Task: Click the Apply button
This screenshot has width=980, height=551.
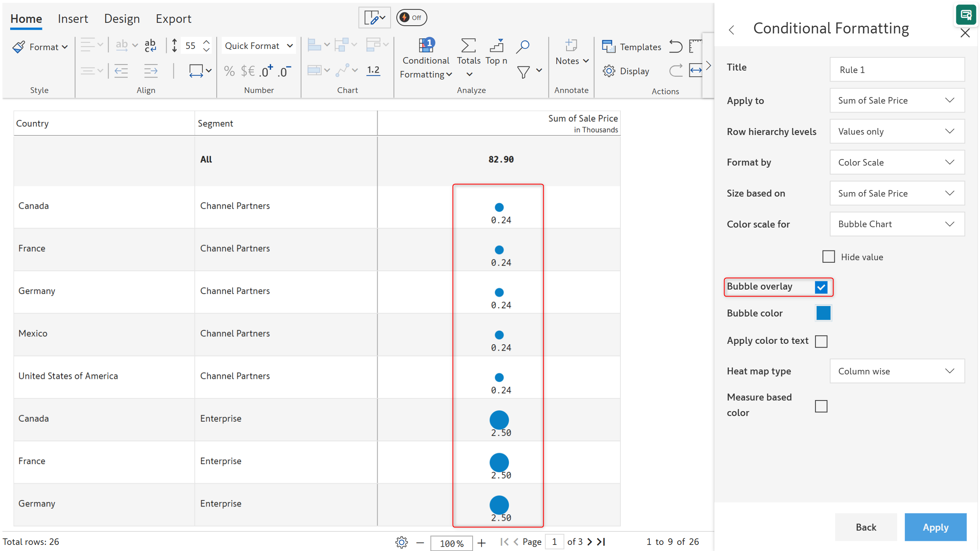Action: [935, 527]
